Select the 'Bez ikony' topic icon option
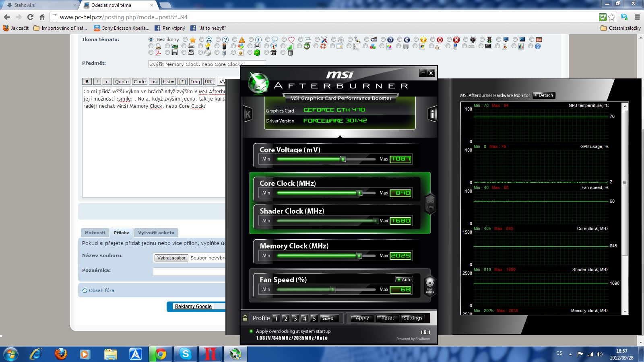Screen dimensions: 644x362 [x=151, y=39]
